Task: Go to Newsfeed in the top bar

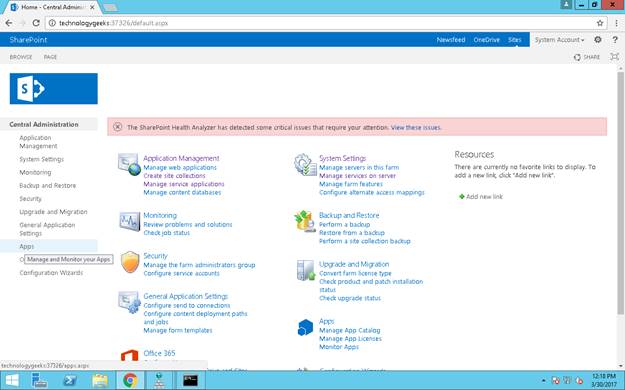Action: click(x=451, y=40)
